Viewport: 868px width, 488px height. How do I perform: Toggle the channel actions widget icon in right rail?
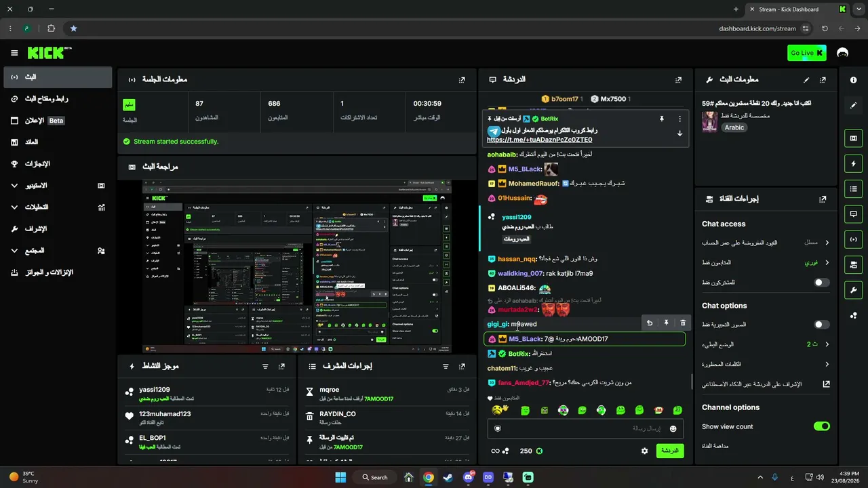tap(853, 264)
